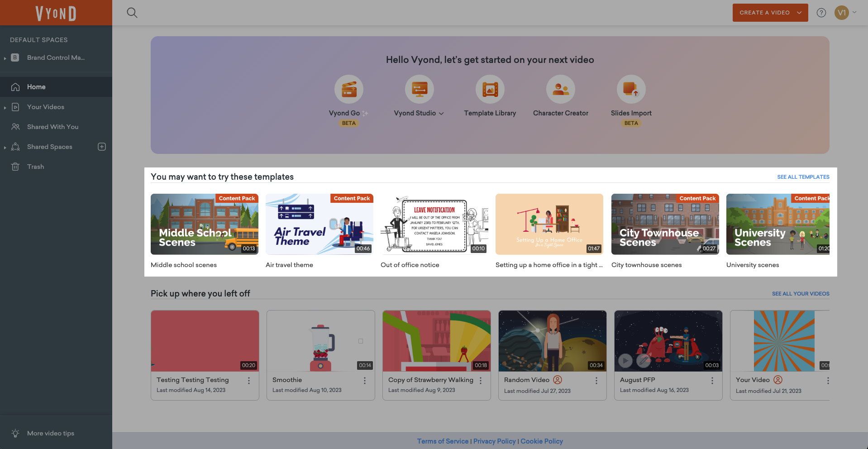
Task: Open Out of office notice template
Action: 434,224
